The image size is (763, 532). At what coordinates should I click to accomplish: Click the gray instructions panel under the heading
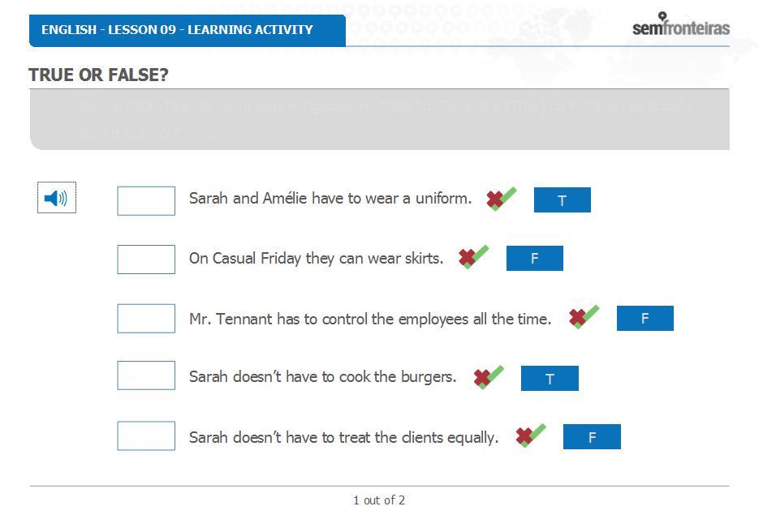(380, 120)
